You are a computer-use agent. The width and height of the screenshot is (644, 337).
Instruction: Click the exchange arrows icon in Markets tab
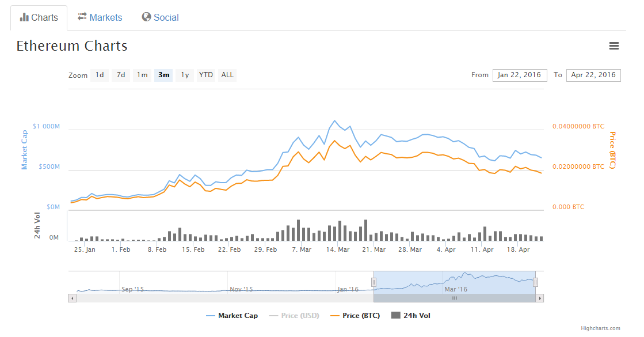click(82, 17)
